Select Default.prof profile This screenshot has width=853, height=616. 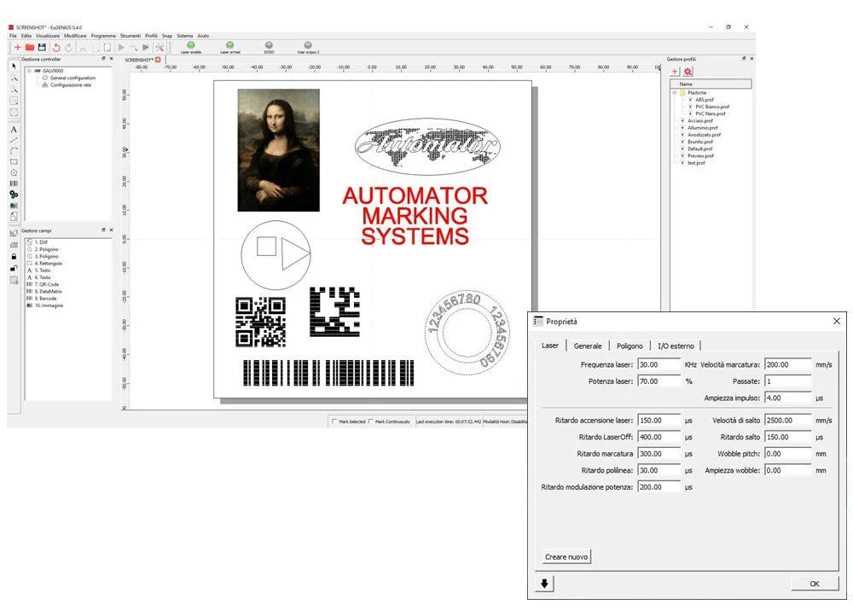pos(700,148)
